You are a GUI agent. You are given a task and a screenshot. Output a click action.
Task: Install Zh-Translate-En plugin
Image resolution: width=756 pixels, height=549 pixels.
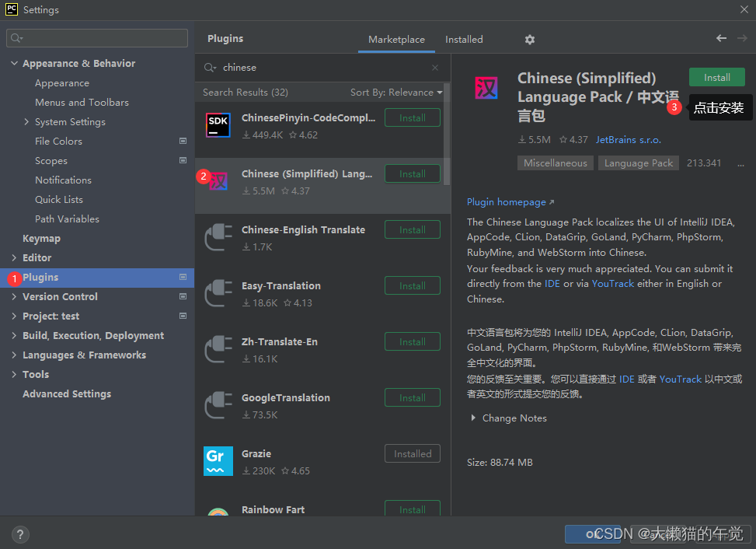[413, 341]
